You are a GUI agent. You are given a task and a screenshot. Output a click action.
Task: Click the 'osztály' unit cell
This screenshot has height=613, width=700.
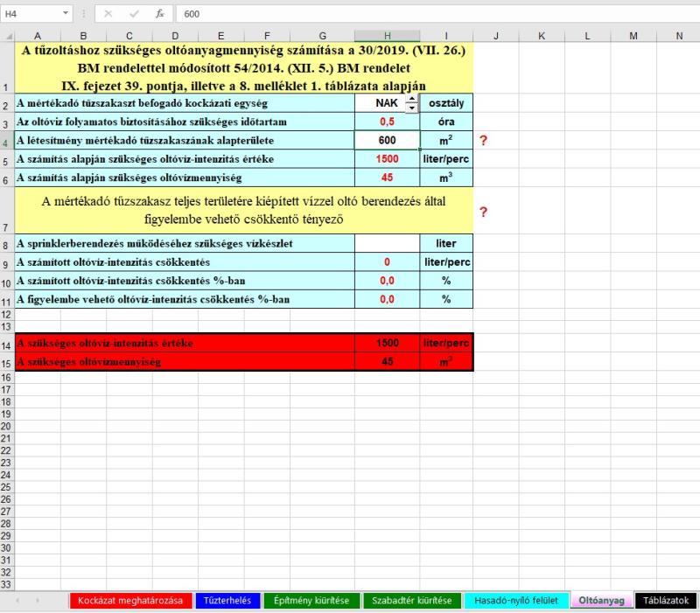click(446, 103)
